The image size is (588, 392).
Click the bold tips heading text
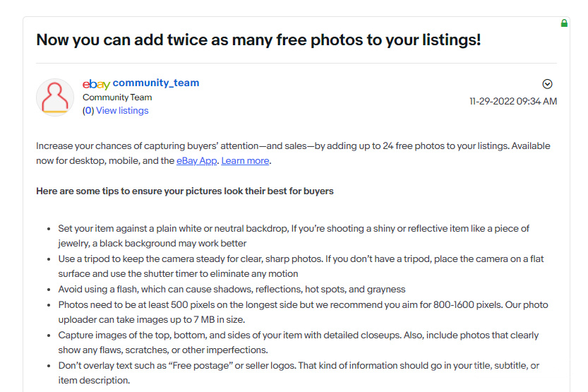(x=185, y=191)
